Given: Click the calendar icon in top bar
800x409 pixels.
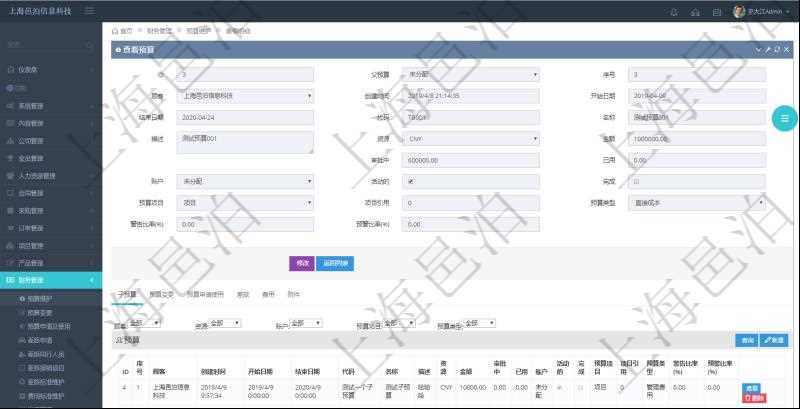Looking at the screenshot, I should pyautogui.click(x=716, y=12).
